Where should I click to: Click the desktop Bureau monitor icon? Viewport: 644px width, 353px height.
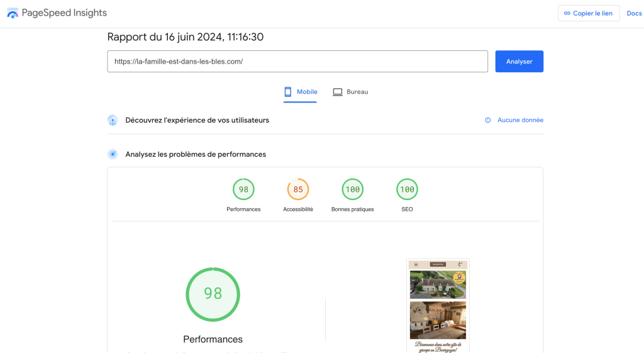[338, 92]
